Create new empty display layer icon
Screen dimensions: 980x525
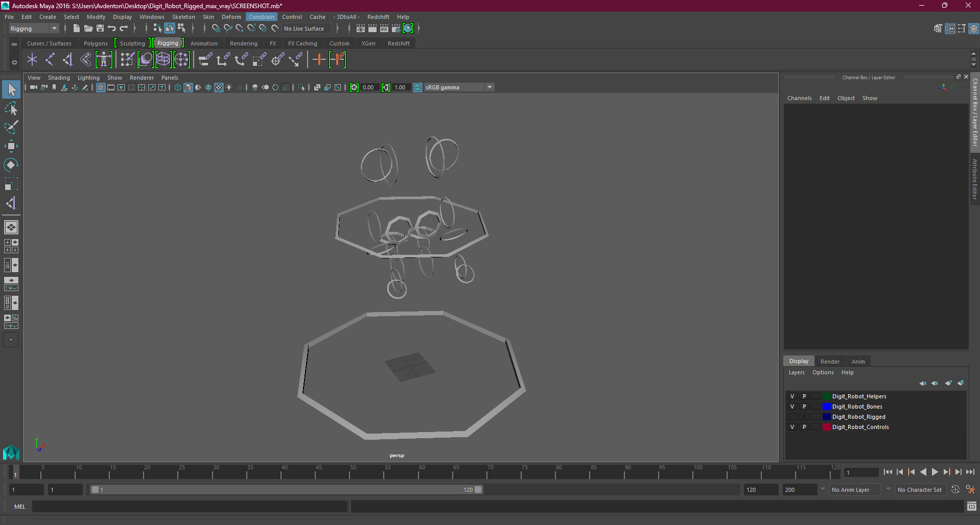coord(948,383)
